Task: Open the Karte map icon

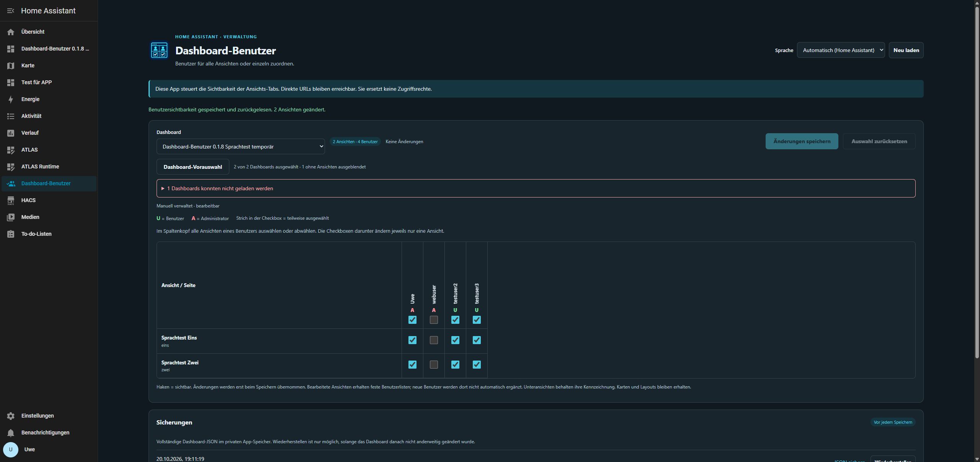Action: [11, 65]
